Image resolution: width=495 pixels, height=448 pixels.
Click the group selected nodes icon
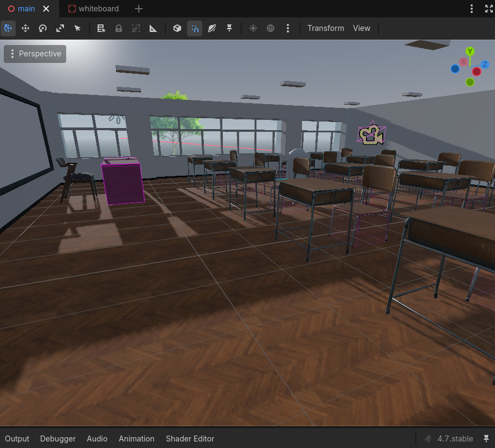(136, 28)
